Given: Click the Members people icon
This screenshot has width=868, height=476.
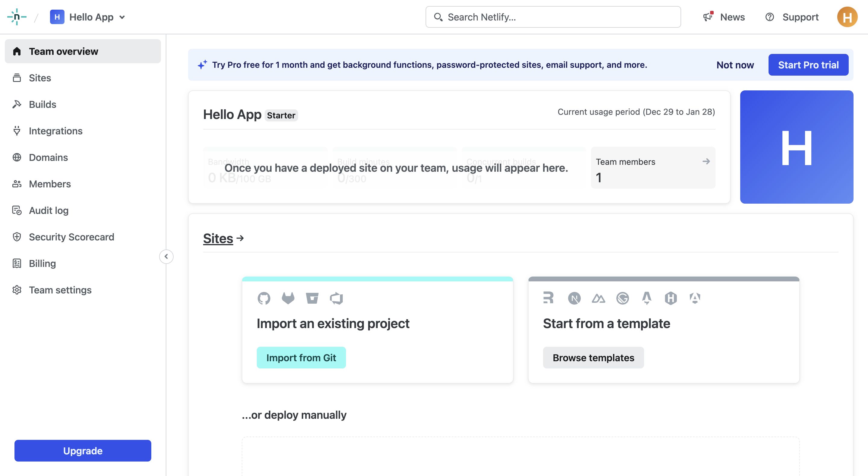Looking at the screenshot, I should tap(17, 184).
